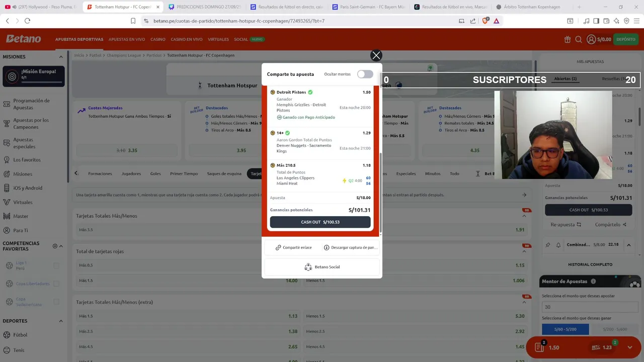Open the Brave Wallet icon
Viewport: 644px width, 362px height.
click(606, 21)
